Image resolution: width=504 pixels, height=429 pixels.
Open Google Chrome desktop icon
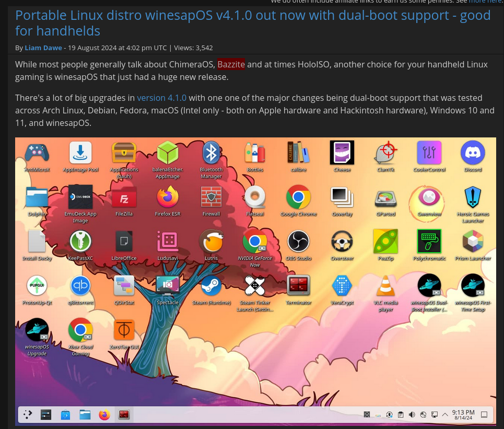click(298, 197)
